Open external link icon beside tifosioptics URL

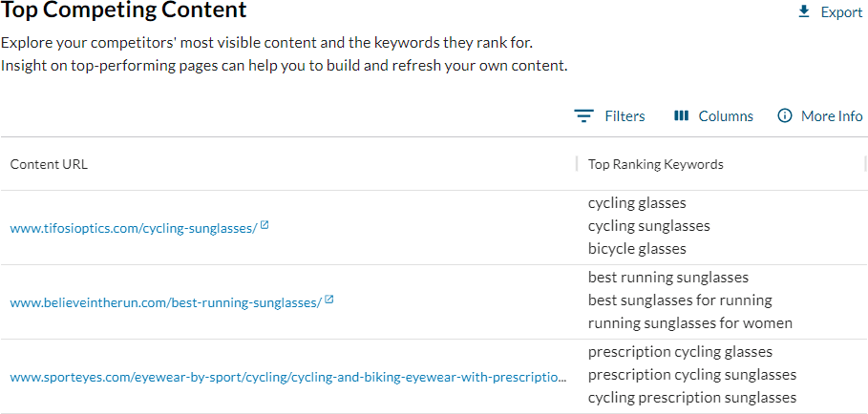coord(265,225)
